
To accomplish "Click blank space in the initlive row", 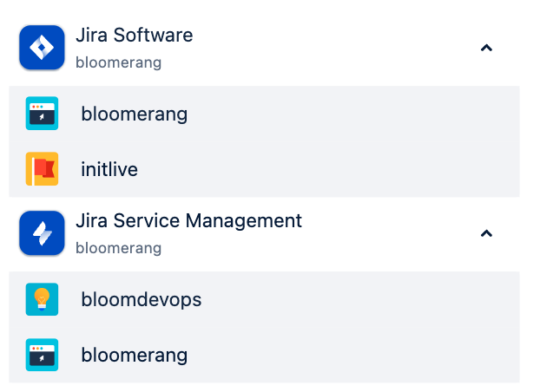I will click(327, 169).
